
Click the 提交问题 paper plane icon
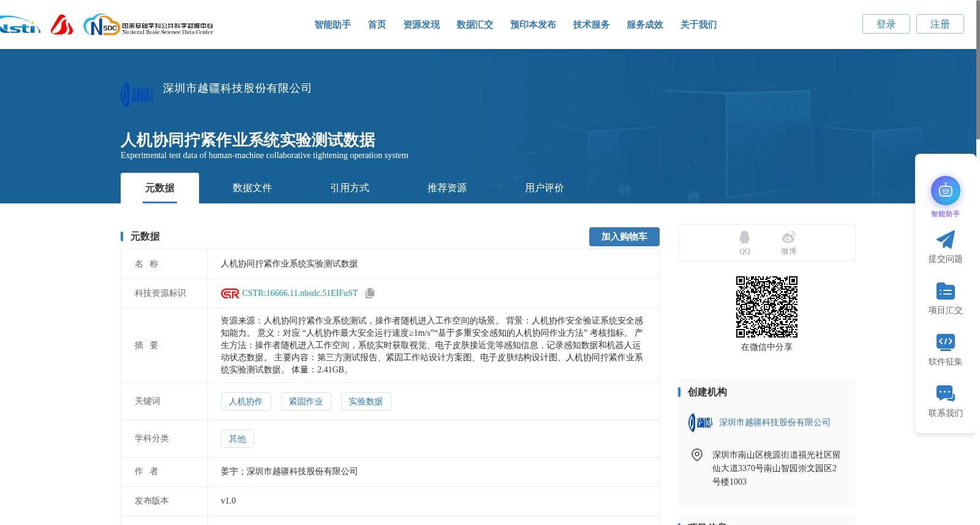[945, 240]
